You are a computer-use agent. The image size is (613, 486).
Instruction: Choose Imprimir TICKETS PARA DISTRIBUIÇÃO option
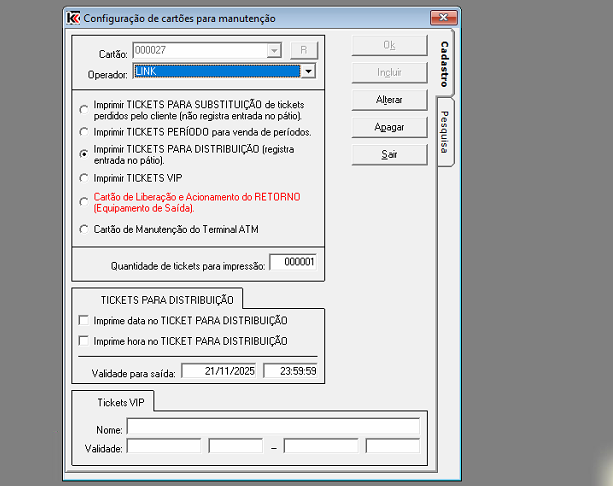(84, 153)
